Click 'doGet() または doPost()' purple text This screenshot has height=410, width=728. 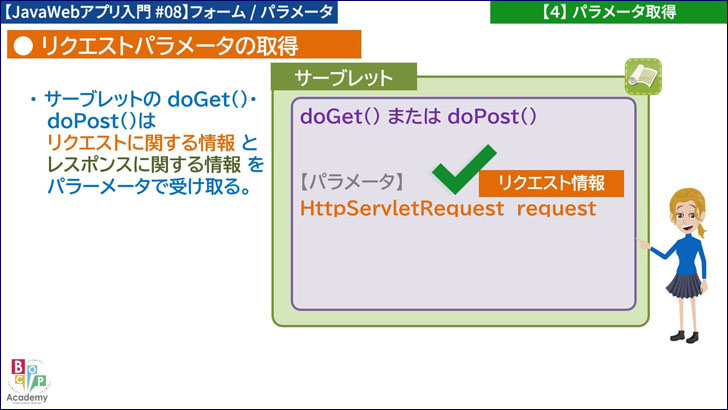pyautogui.click(x=418, y=116)
